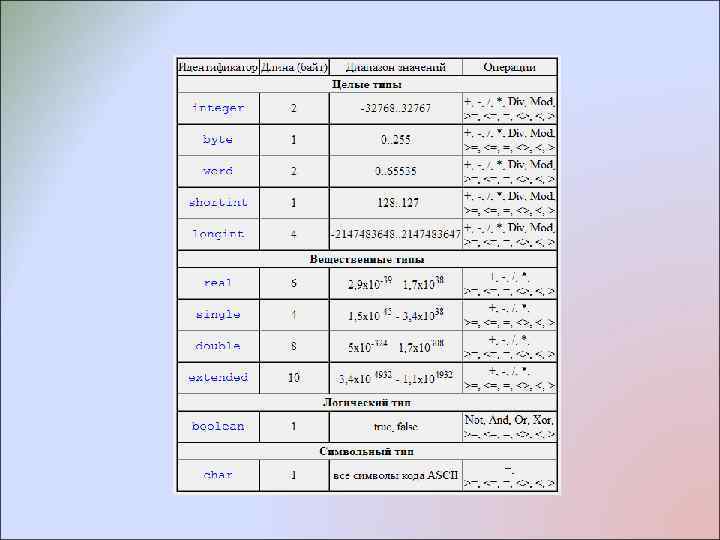720x540 pixels.
Task: Click the operations cell in double row
Action: tap(509, 347)
